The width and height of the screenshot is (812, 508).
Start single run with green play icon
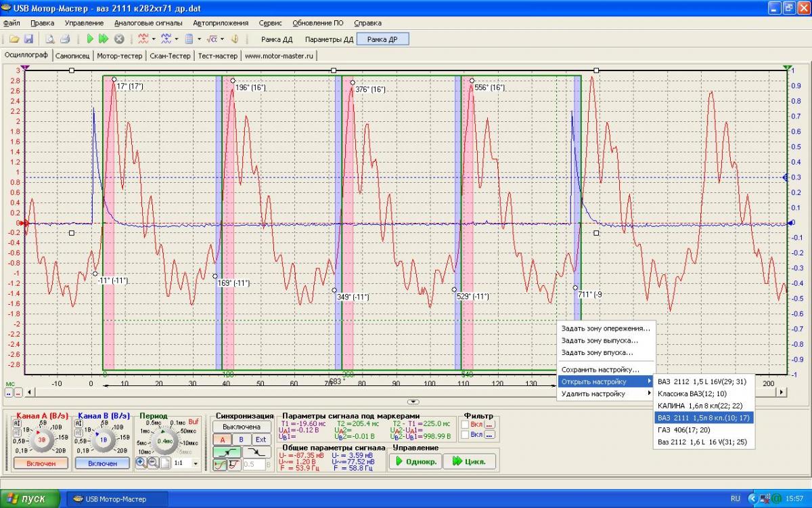[89, 39]
